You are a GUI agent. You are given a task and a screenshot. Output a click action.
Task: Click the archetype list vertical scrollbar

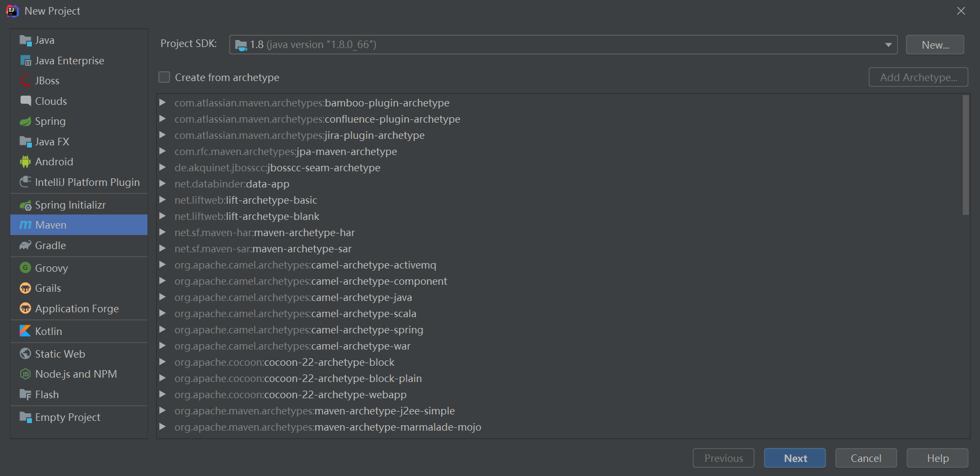(966, 156)
